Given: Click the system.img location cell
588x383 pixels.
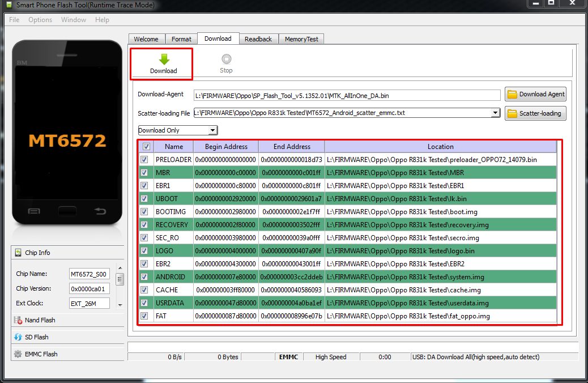Looking at the screenshot, I should coord(441,277).
